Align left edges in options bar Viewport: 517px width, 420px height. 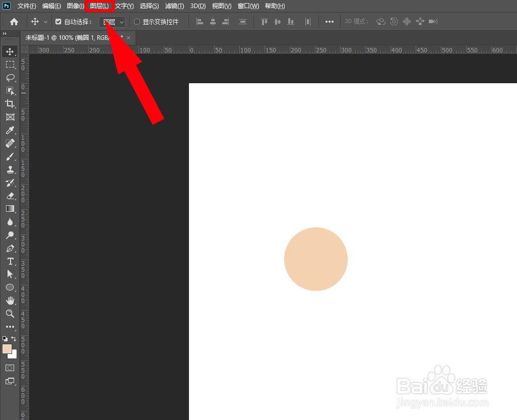(x=200, y=22)
